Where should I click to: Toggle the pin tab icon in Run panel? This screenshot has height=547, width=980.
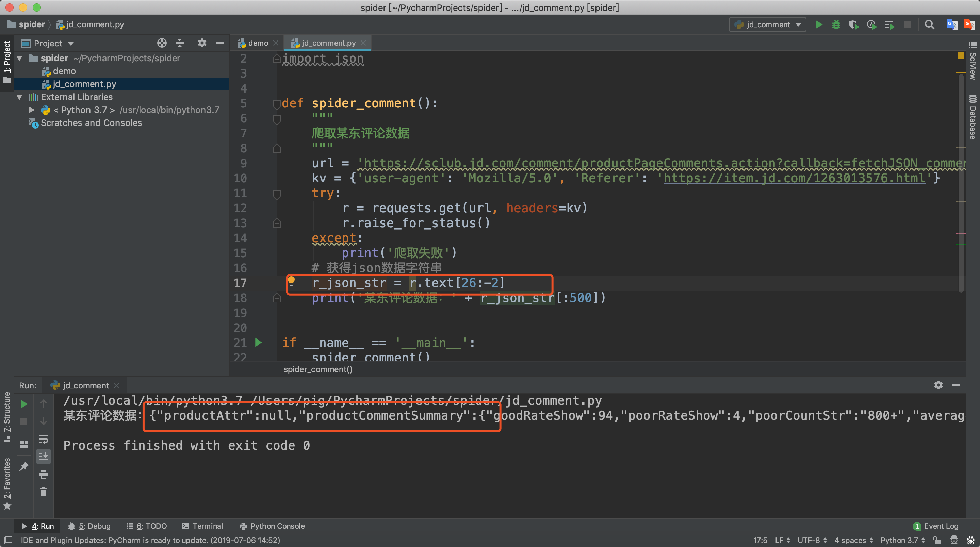click(23, 466)
